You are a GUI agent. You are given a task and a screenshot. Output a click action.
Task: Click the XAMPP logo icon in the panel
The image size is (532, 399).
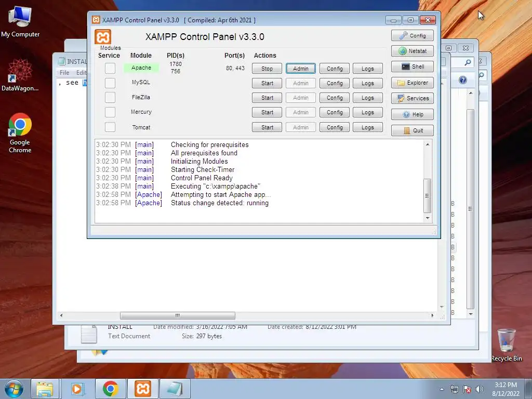[103, 37]
